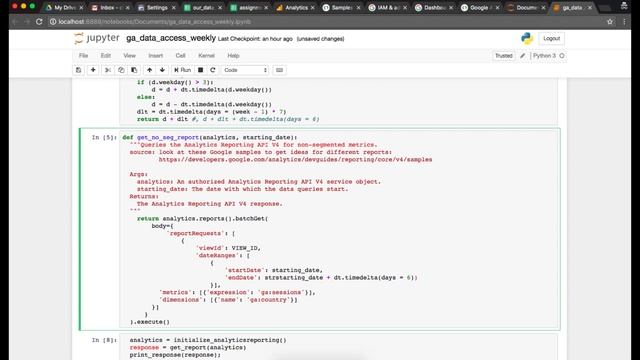Screen dimensions: 640x360
Task: Switch to the Analytics browser tab
Action: click(x=296, y=7)
